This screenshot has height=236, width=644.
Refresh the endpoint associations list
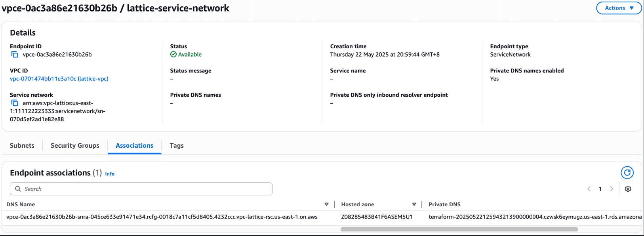pos(627,173)
